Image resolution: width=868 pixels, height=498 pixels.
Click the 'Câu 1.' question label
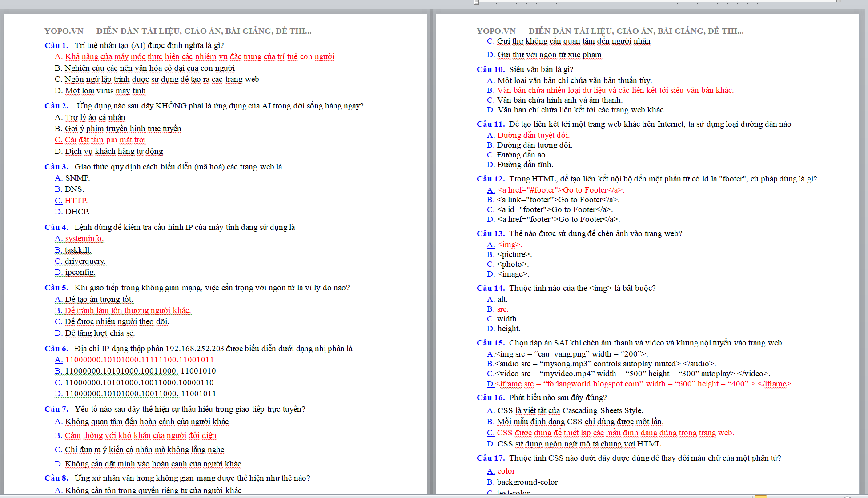[56, 45]
